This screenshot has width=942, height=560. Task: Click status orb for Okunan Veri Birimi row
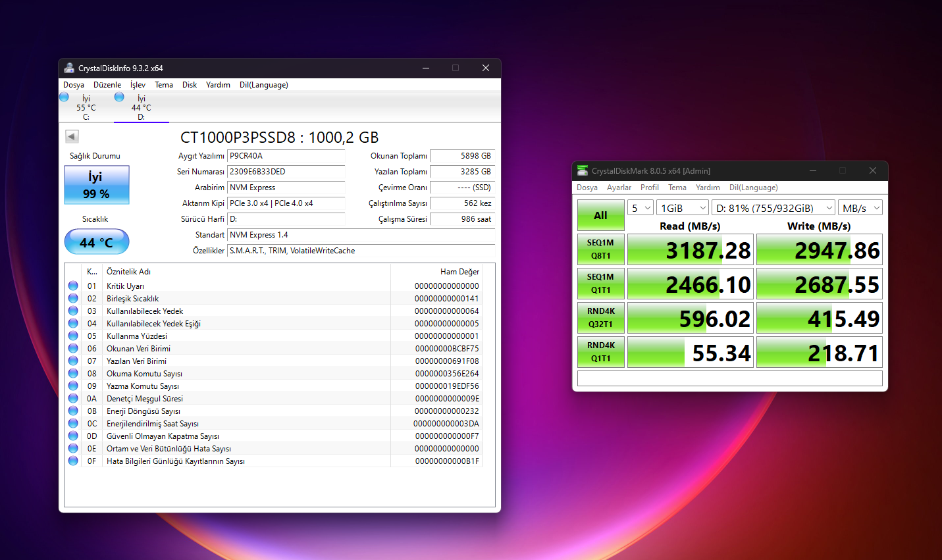73,348
